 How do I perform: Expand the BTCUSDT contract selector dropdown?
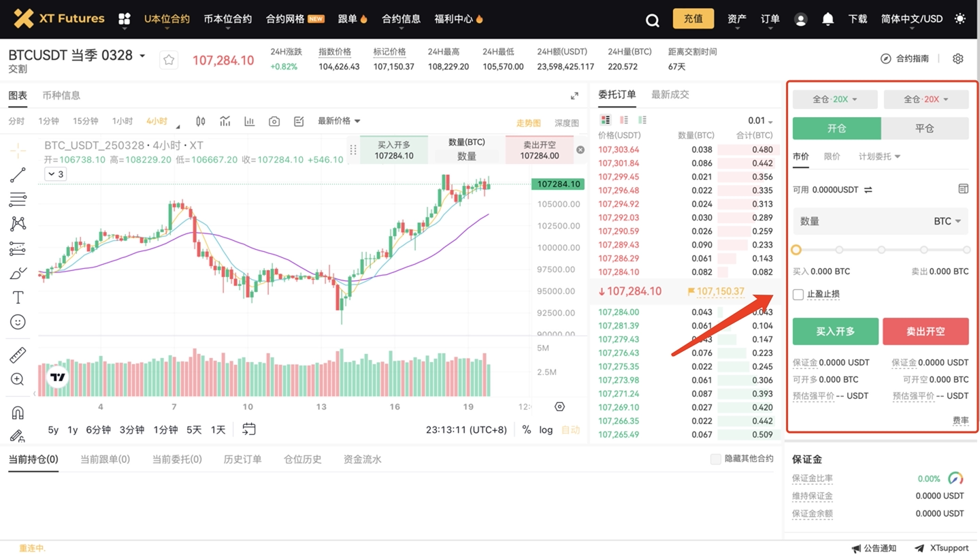[x=142, y=56]
